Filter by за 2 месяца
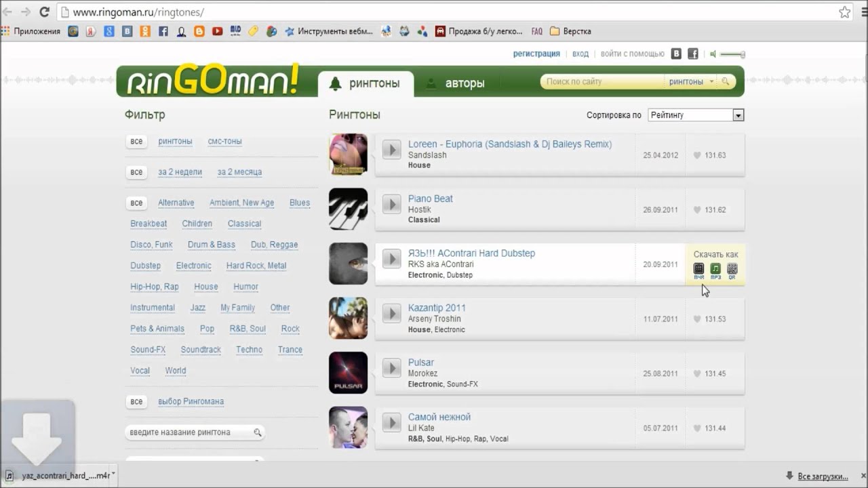Viewport: 868px width, 488px height. [x=239, y=172]
